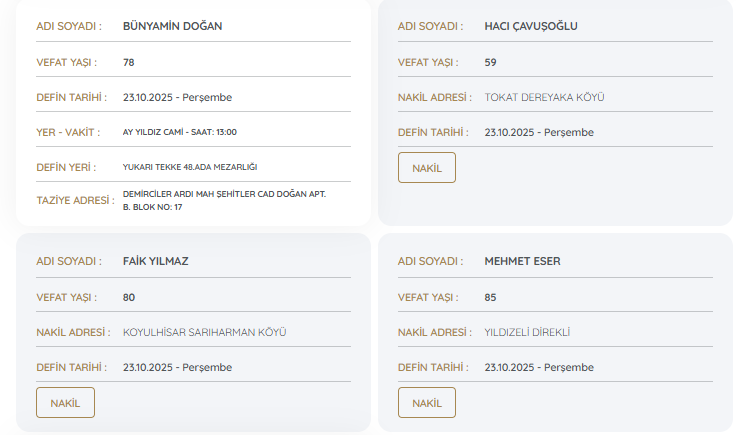This screenshot has width=743, height=435.
Task: Select the age value 85
Action: [x=490, y=297]
